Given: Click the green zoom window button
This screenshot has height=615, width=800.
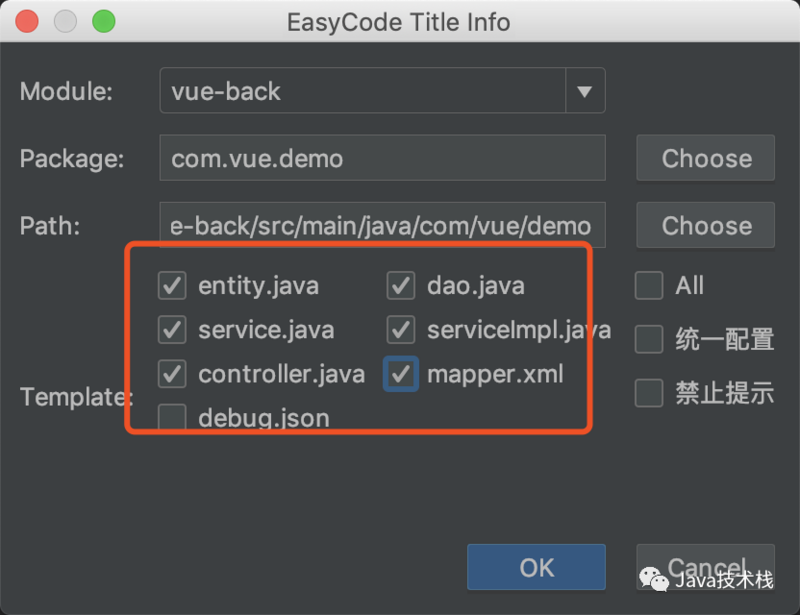Looking at the screenshot, I should [x=103, y=21].
